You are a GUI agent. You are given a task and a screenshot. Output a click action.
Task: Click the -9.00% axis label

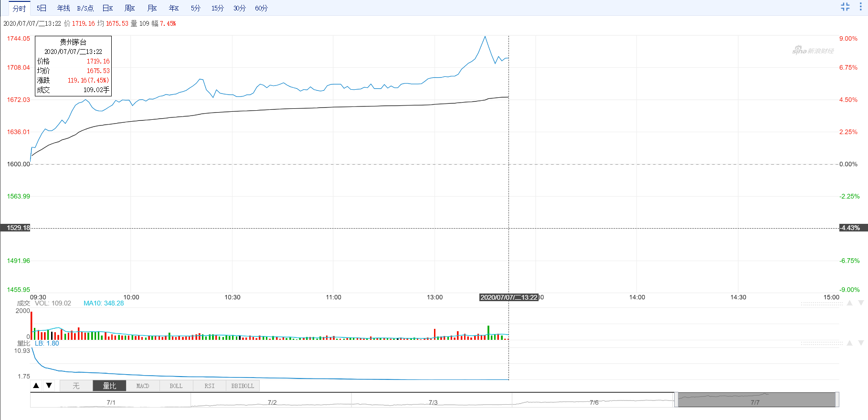coord(849,290)
